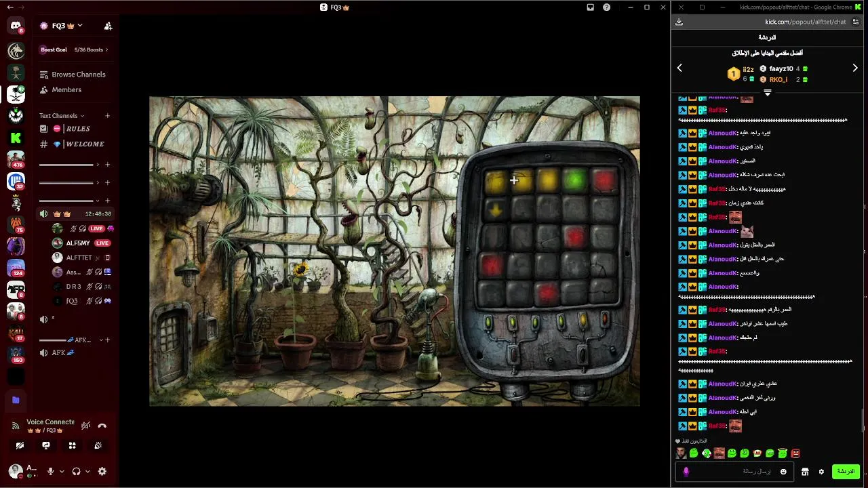Open Discord user settings gear

click(102, 471)
